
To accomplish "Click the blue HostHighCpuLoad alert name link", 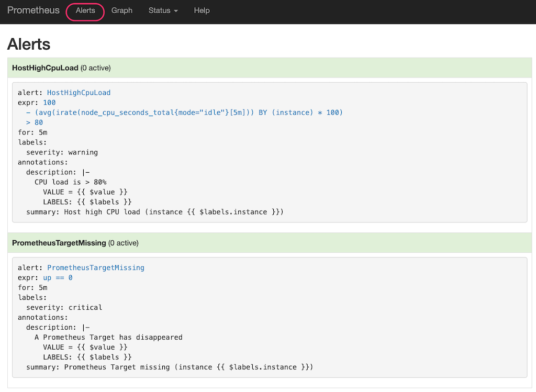I will (x=79, y=93).
